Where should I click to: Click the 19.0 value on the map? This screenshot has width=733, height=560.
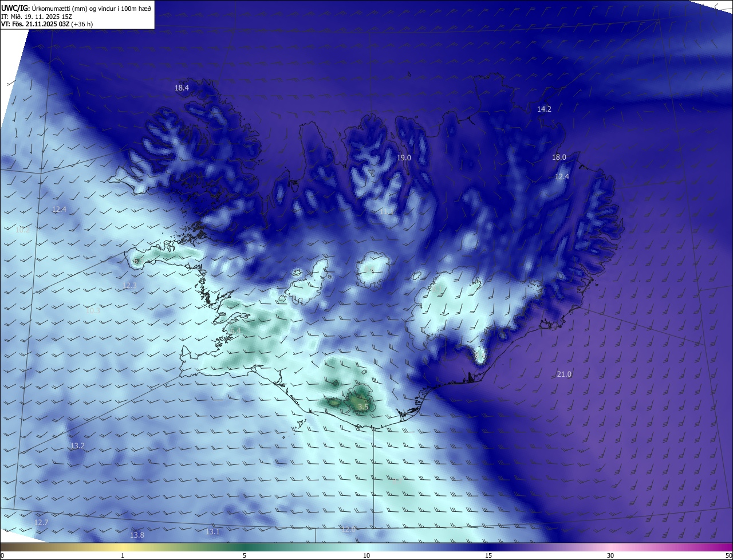click(x=404, y=157)
